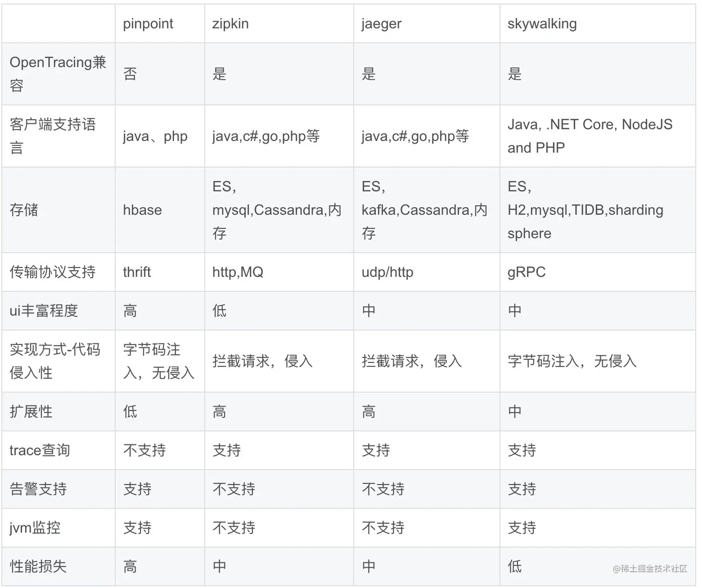Click 低 in pinpoint's 扩展性 cell
The width and height of the screenshot is (702, 588).
click(x=130, y=412)
